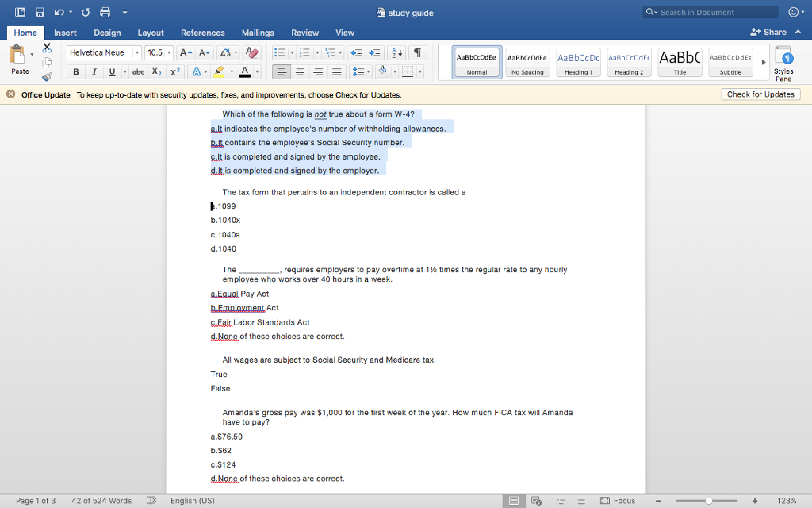Viewport: 812px width, 508px height.
Task: Copy selection using the copy icon
Action: (x=47, y=62)
